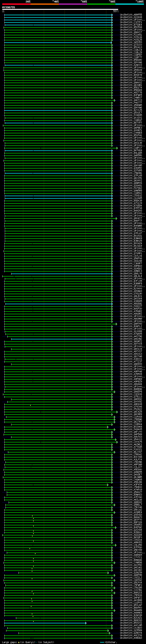Screen dimensions: 146x644
Task: Click the yellow large-gap triangle in the bottom legend
Action: tap(19, 642)
